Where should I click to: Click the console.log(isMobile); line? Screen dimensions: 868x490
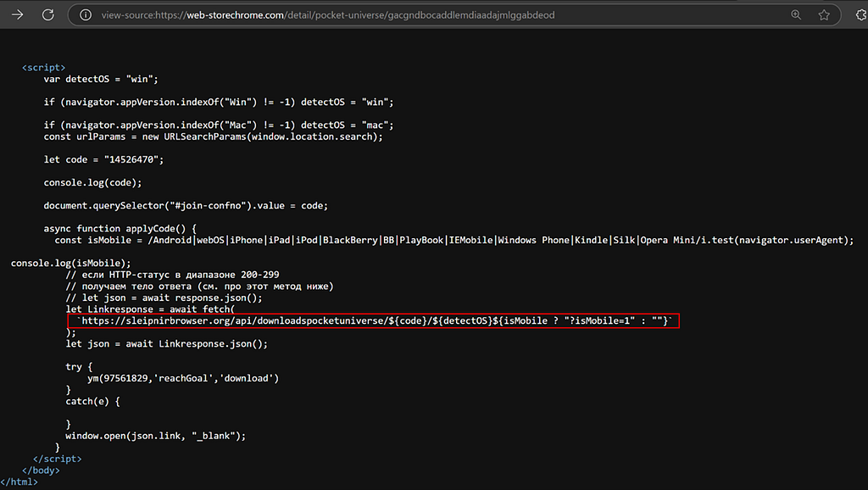(71, 263)
